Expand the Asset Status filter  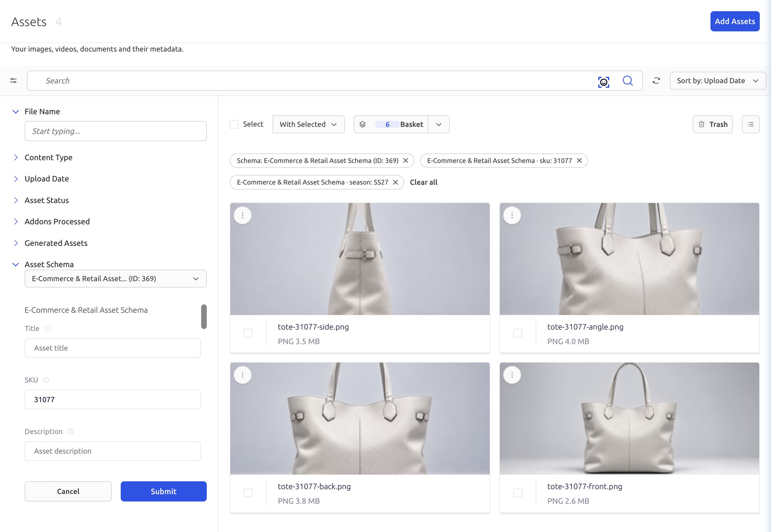(x=16, y=200)
